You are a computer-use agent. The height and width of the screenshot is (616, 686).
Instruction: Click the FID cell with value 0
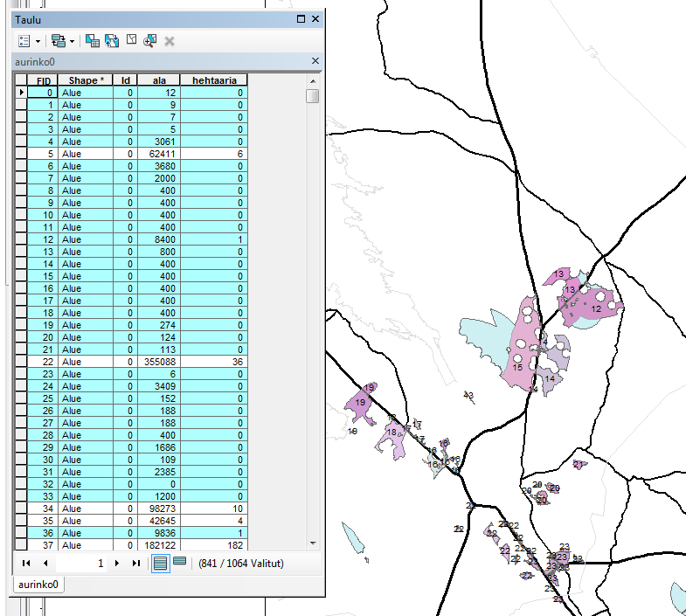(x=43, y=93)
